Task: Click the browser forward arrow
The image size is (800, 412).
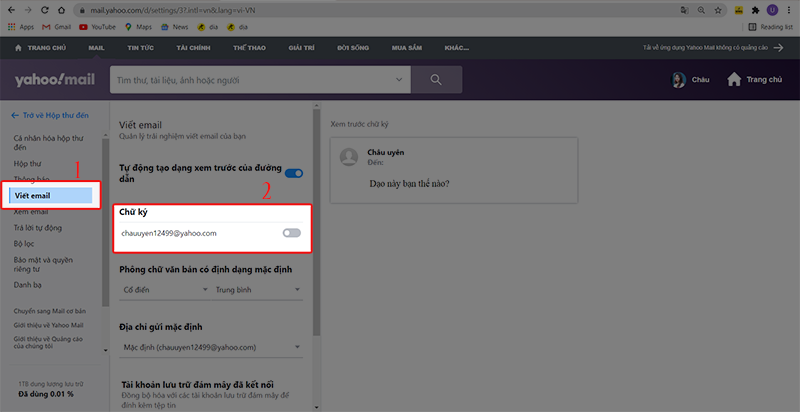Action: (28, 10)
